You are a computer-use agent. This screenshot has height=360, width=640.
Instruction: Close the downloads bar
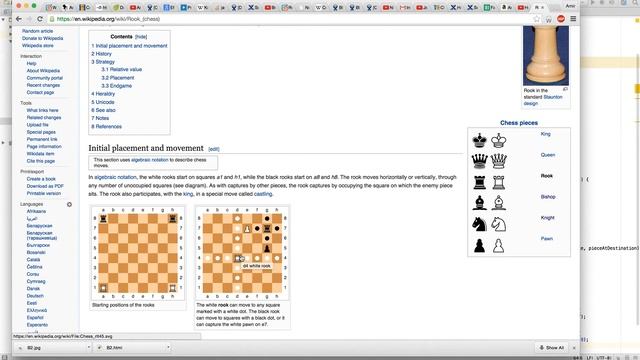click(x=574, y=348)
